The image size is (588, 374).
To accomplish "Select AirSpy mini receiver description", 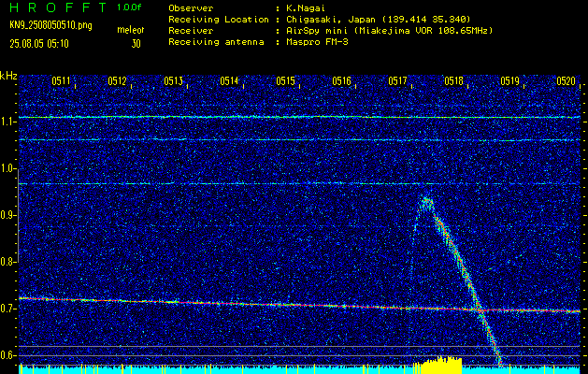I will pyautogui.click(x=389, y=31).
